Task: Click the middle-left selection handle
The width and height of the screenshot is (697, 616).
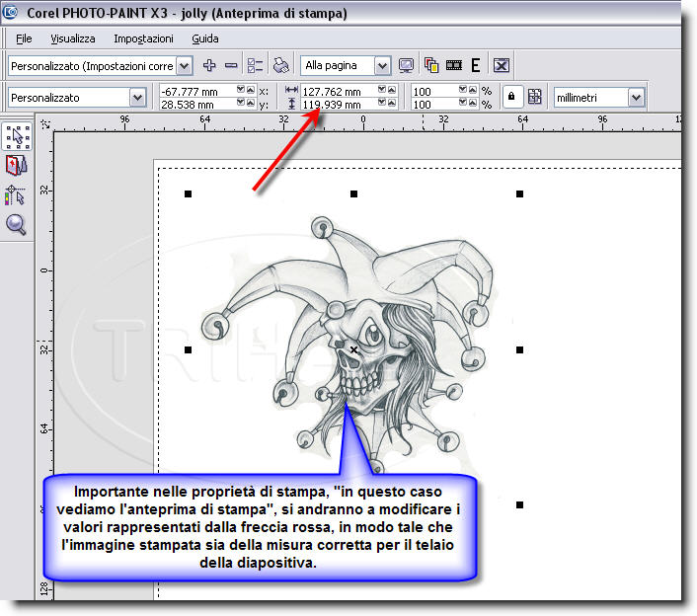Action: pos(188,349)
